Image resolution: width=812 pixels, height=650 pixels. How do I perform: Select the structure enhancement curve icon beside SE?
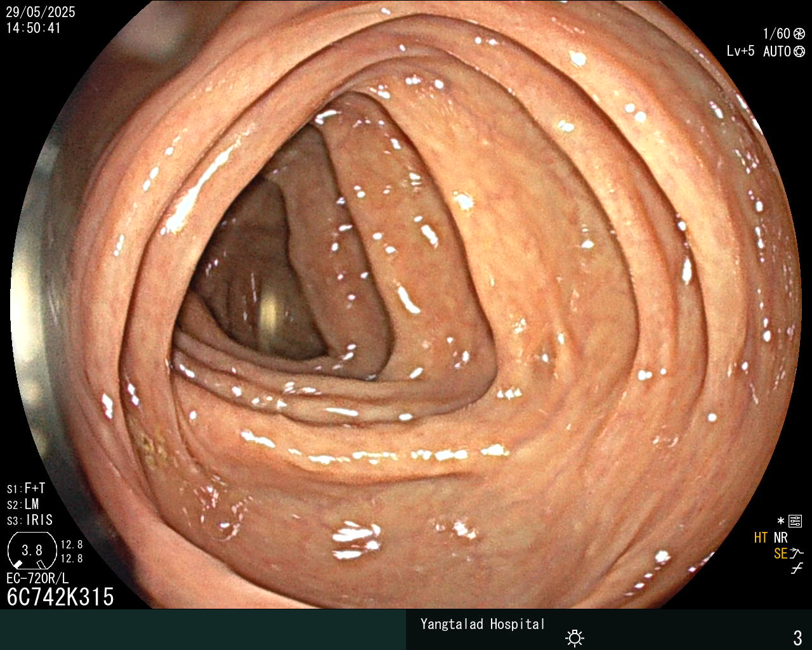pos(797,554)
